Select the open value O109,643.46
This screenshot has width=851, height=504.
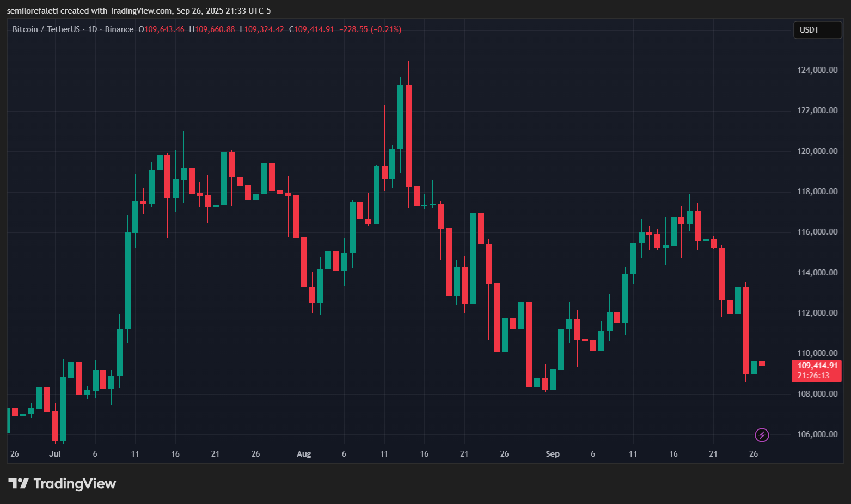pyautogui.click(x=162, y=29)
